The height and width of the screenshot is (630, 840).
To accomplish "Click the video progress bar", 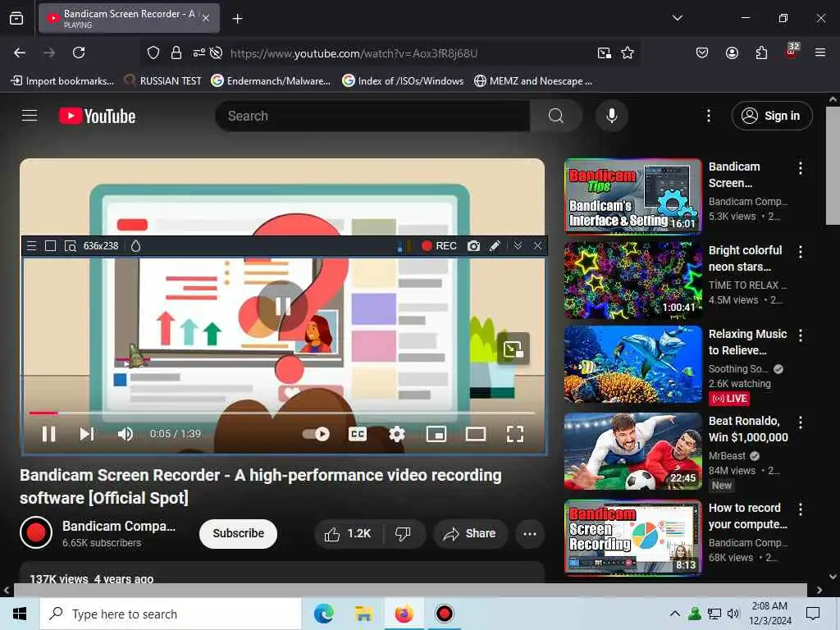I will point(282,413).
